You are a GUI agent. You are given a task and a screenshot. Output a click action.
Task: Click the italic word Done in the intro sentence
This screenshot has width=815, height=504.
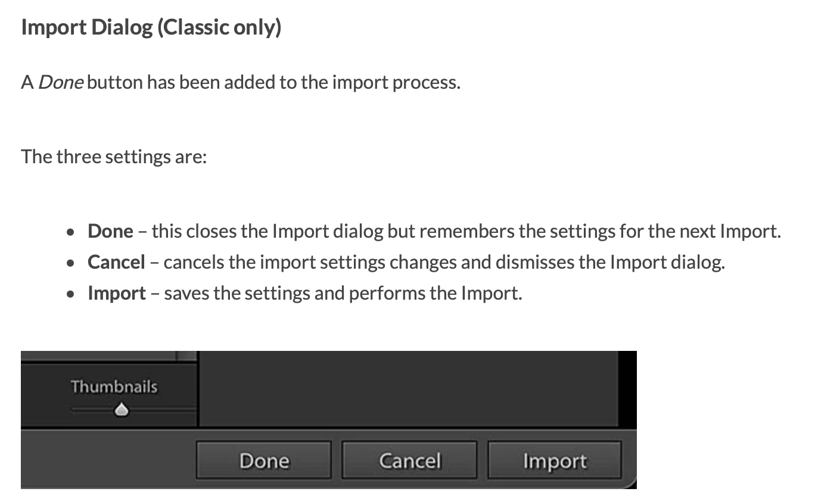[x=61, y=82]
